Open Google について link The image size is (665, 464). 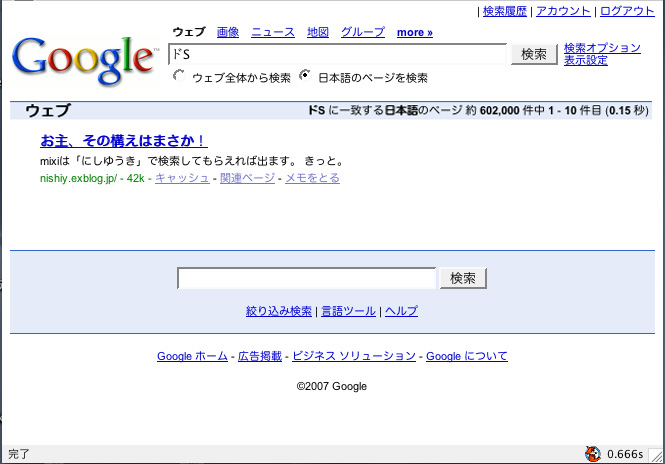tap(467, 356)
